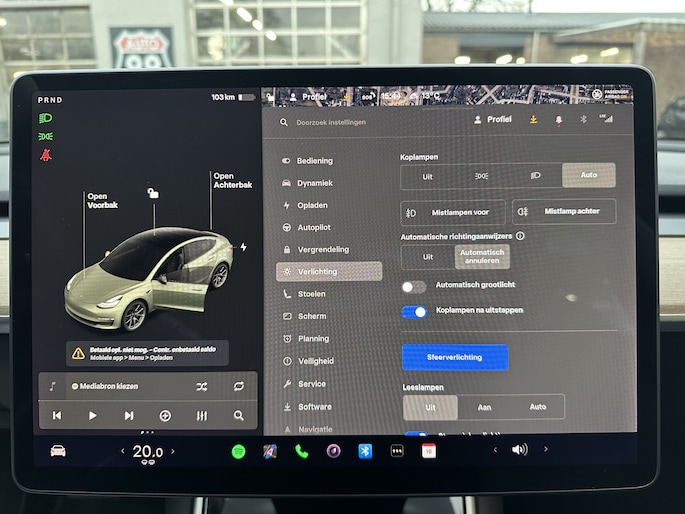Go to the Scherm settings section
685x514 pixels.
pyautogui.click(x=311, y=316)
